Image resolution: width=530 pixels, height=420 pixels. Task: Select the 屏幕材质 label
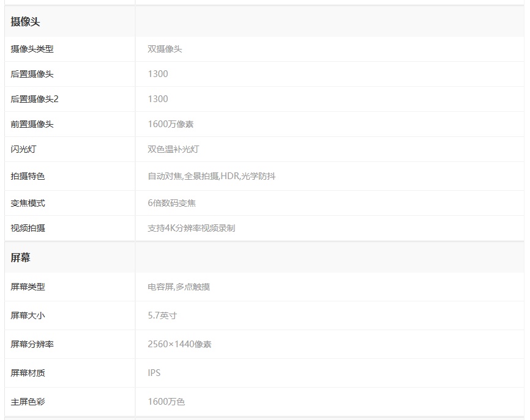28,373
